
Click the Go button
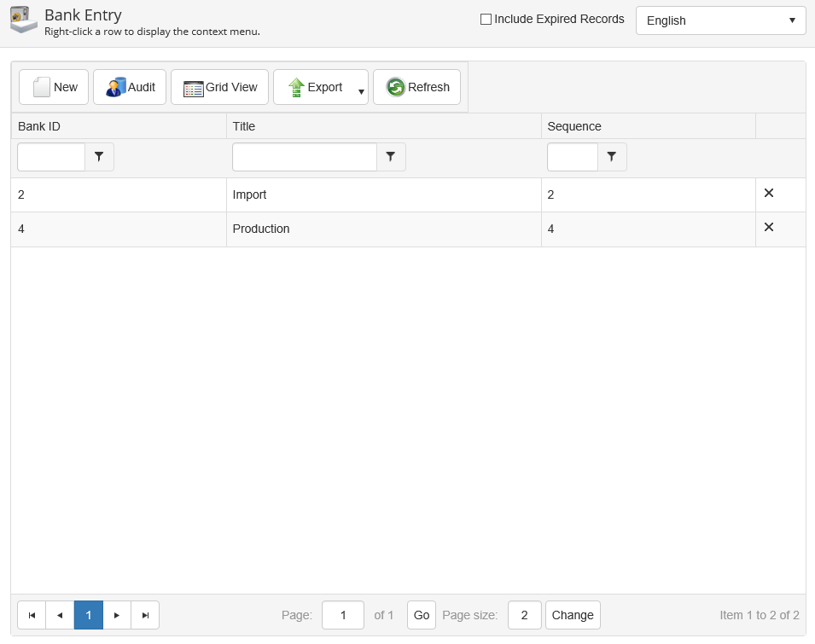422,615
